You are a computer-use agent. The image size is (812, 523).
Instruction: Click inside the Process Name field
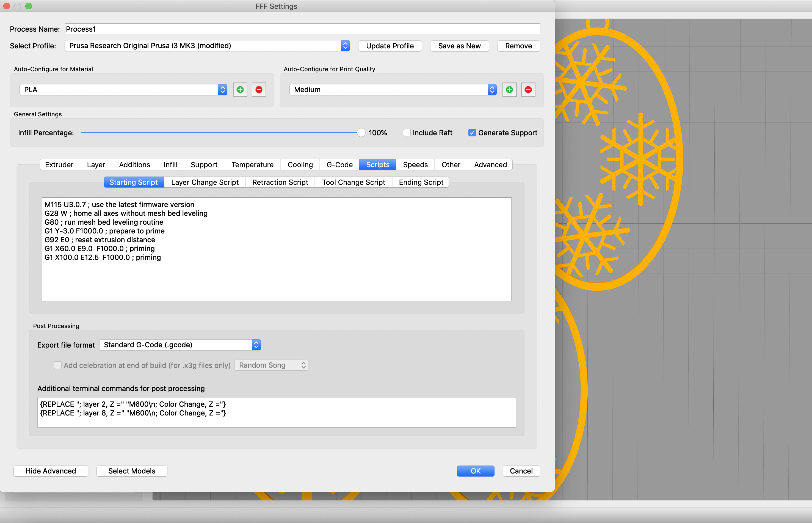click(302, 29)
